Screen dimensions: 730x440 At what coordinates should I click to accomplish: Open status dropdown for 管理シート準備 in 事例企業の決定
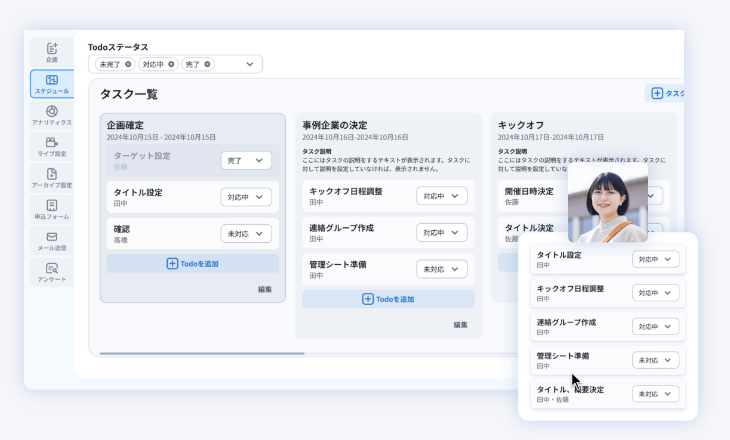click(x=441, y=269)
